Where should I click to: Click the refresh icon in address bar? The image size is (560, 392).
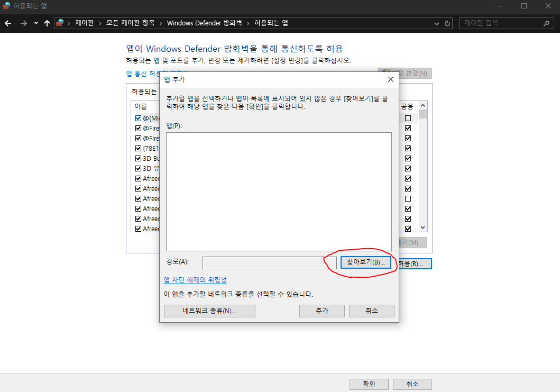[x=447, y=23]
